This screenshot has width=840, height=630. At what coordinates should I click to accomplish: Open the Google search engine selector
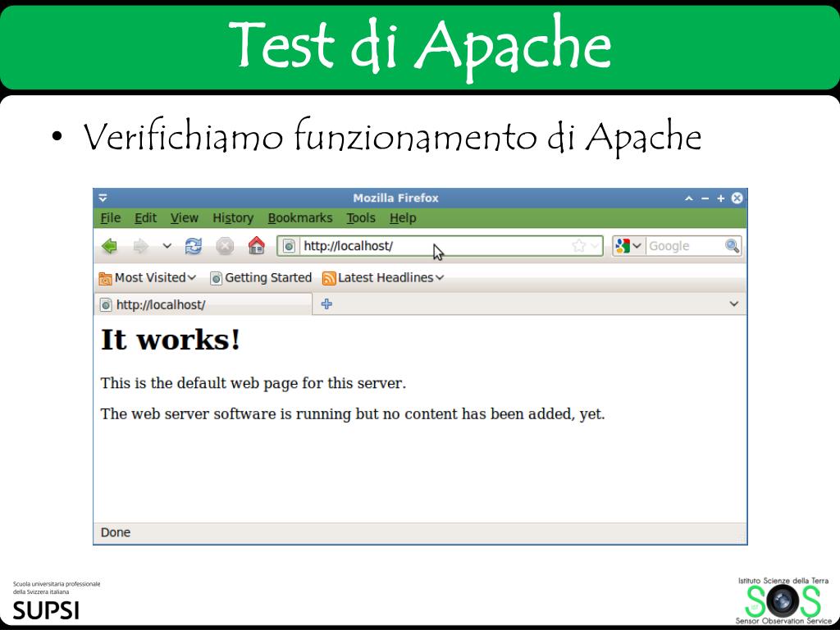click(629, 246)
